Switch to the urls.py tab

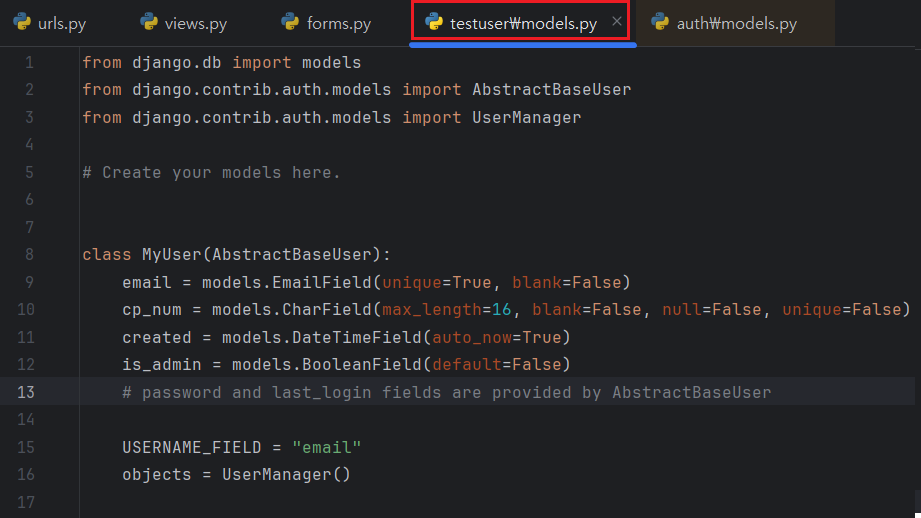[x=61, y=23]
